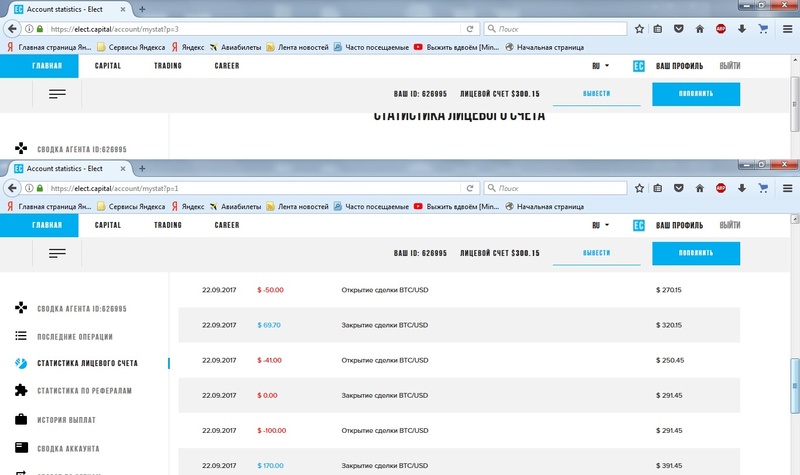Open ИСТОРИЯ ВЫПЛАТ in sidebar
Screen dimensions: 800x475
66,420
